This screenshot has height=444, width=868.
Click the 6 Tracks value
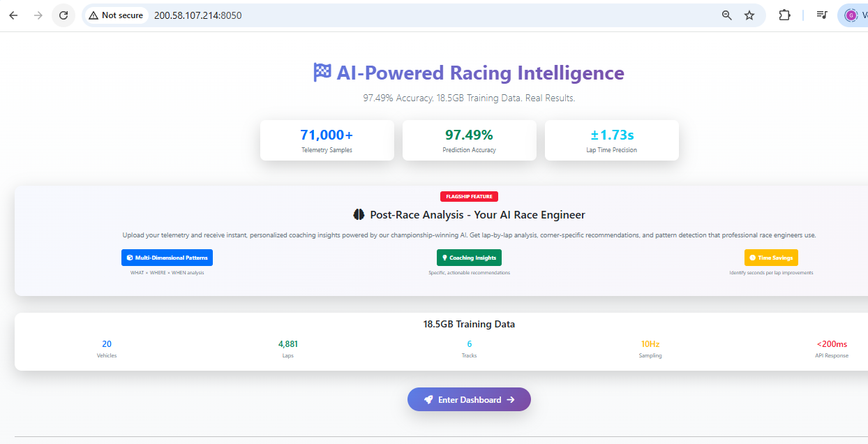coord(470,343)
